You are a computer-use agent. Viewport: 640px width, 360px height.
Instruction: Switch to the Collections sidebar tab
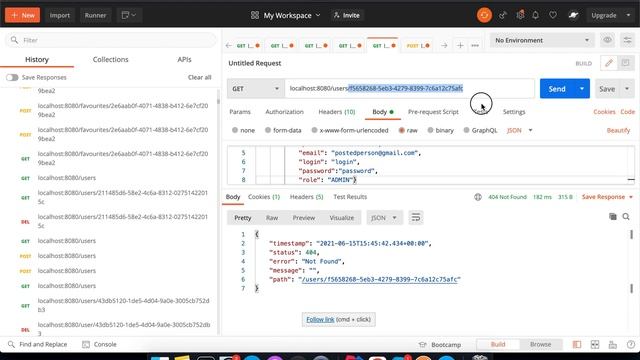tap(110, 60)
